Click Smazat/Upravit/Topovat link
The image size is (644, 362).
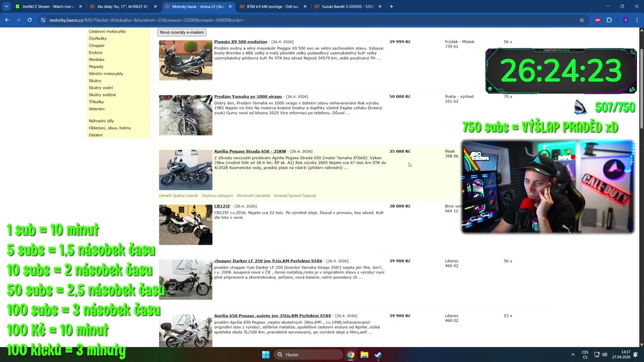[x=295, y=196]
